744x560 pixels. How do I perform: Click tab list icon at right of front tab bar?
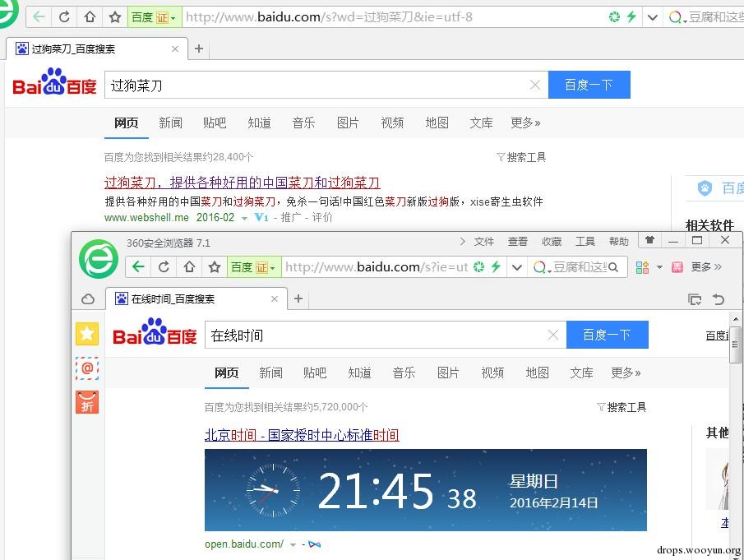[695, 299]
